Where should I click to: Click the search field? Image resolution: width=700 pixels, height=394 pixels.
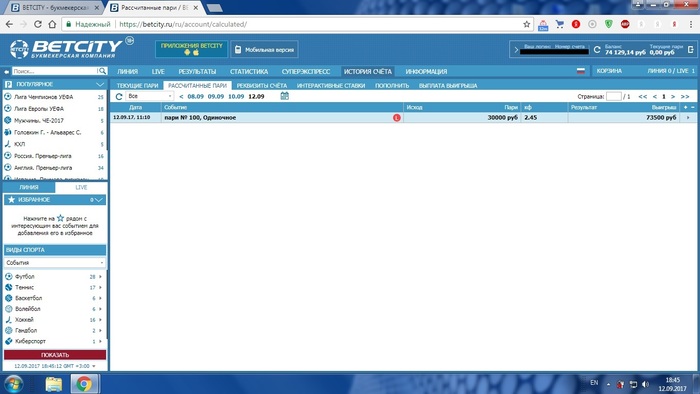pos(54,71)
